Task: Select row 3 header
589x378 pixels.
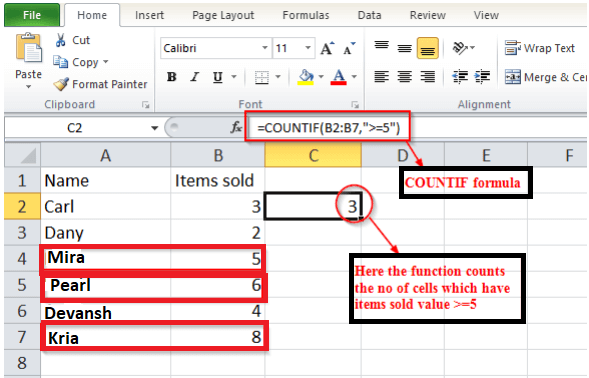Action: (x=22, y=233)
